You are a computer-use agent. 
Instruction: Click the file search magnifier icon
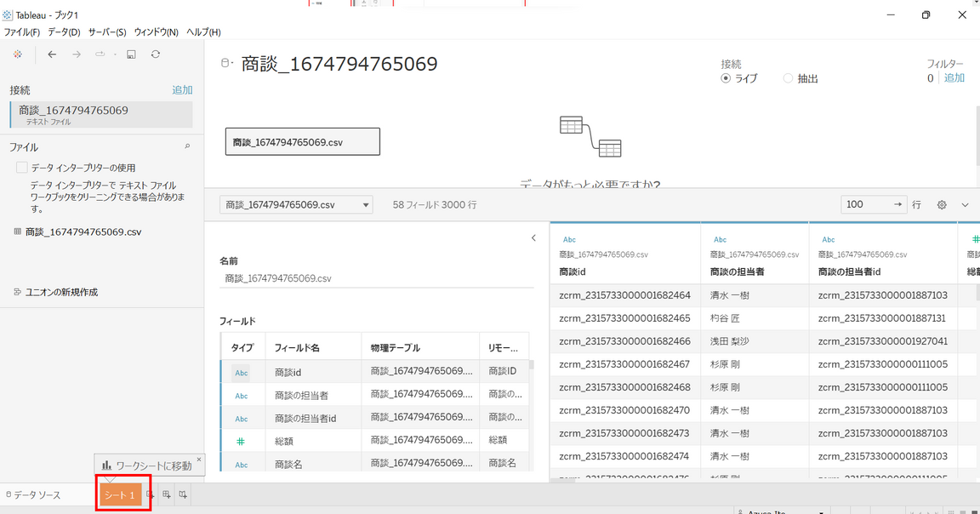coord(187,146)
